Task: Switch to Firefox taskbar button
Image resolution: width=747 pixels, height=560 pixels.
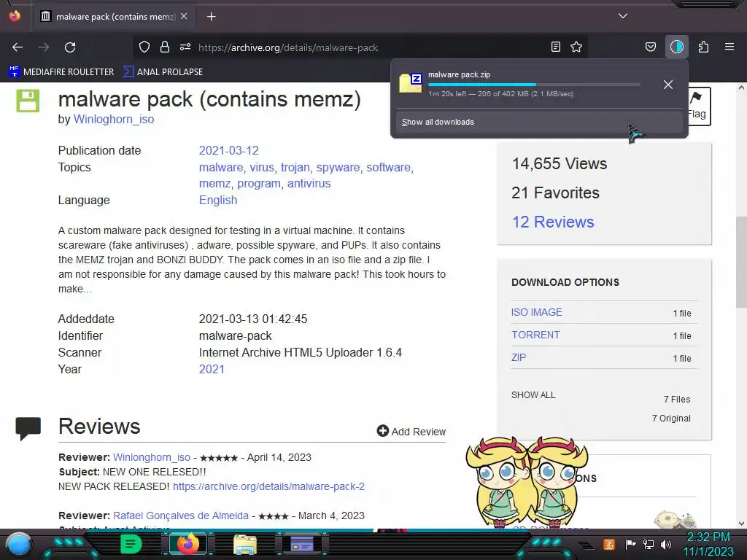Action: pos(188,544)
